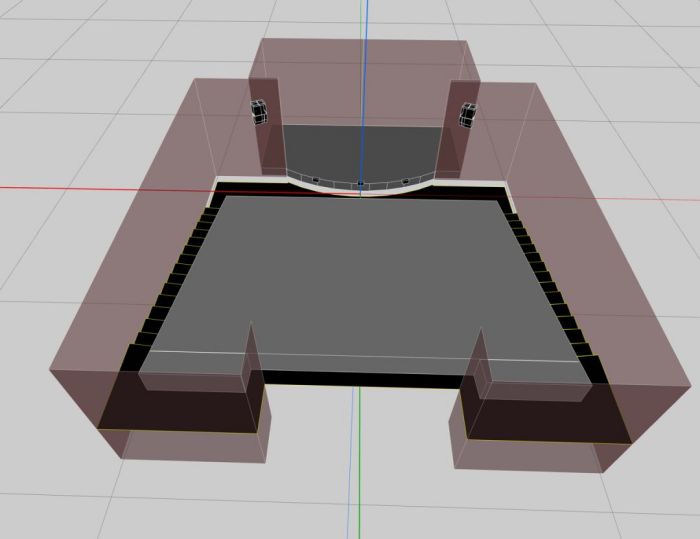
Task: Select the left hanging loudspeaker
Action: [259, 110]
